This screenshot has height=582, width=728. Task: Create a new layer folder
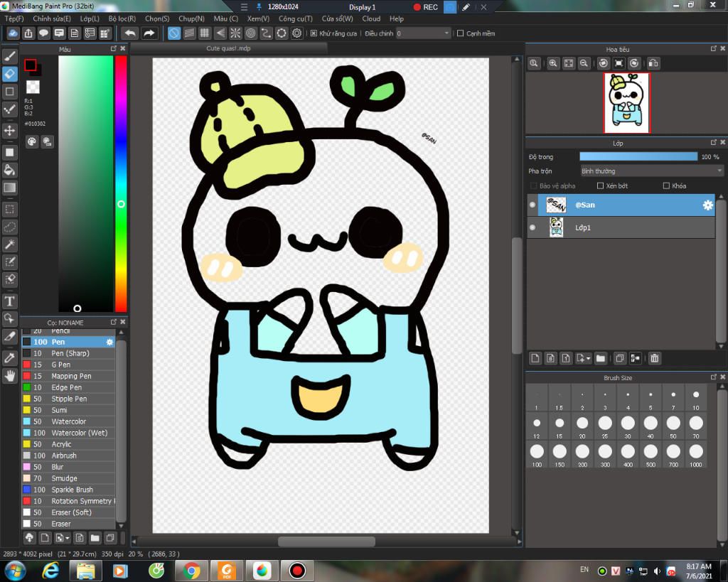pos(601,358)
